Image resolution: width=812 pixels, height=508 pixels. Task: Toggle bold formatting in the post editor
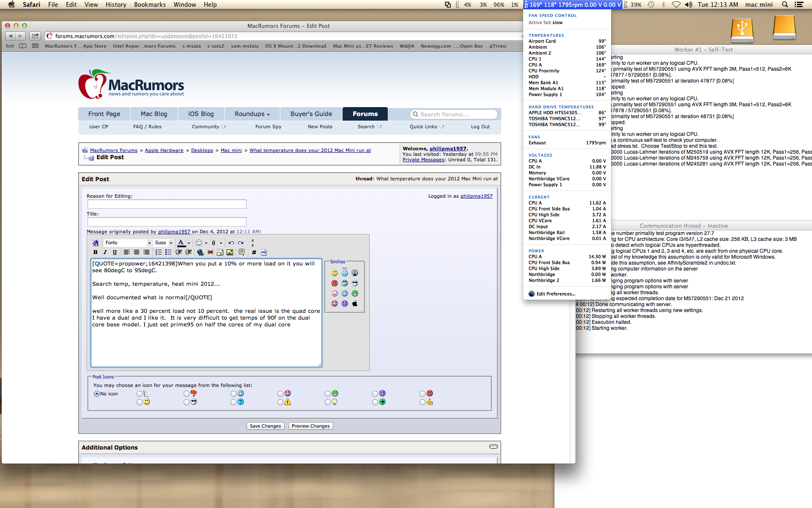(x=96, y=252)
